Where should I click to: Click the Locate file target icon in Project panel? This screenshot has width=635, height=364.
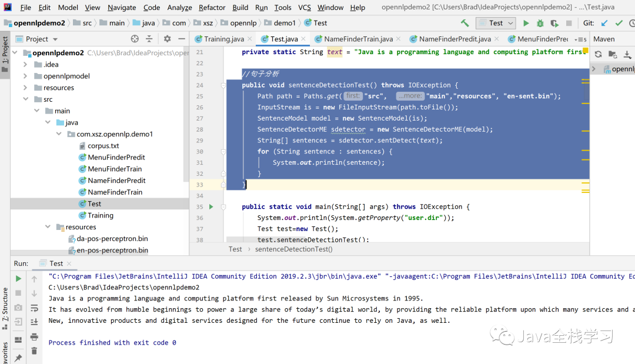[135, 39]
